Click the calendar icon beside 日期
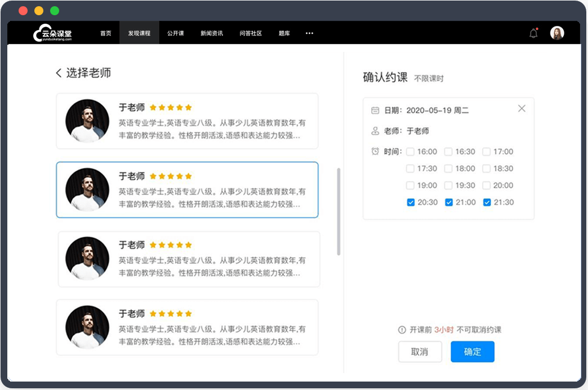This screenshot has width=588, height=390. point(375,110)
